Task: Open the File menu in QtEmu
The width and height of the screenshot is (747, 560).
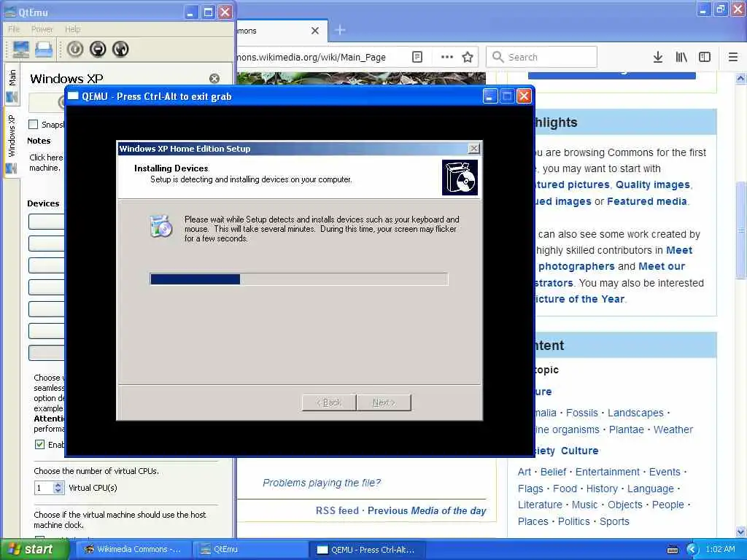Action: (x=14, y=29)
